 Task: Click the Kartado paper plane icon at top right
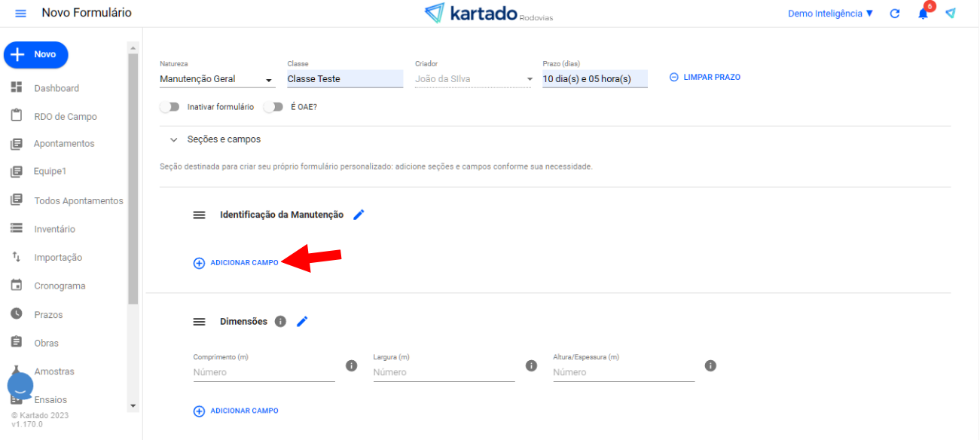tap(951, 14)
